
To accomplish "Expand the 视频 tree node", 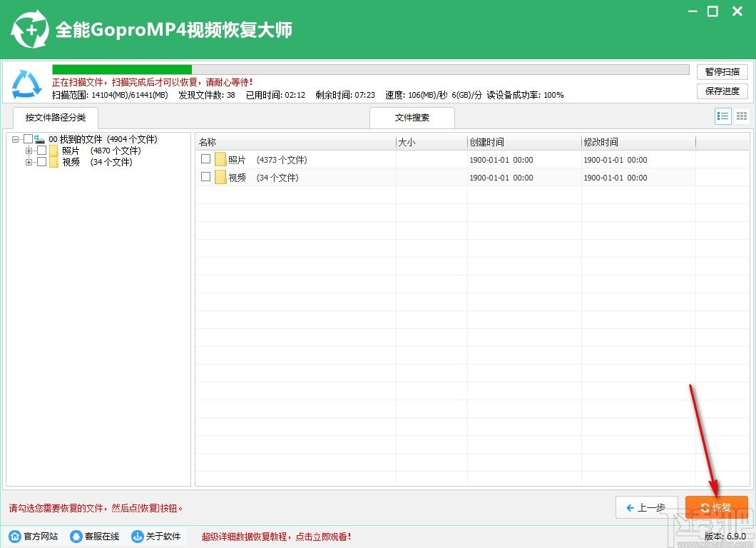I will (29, 162).
